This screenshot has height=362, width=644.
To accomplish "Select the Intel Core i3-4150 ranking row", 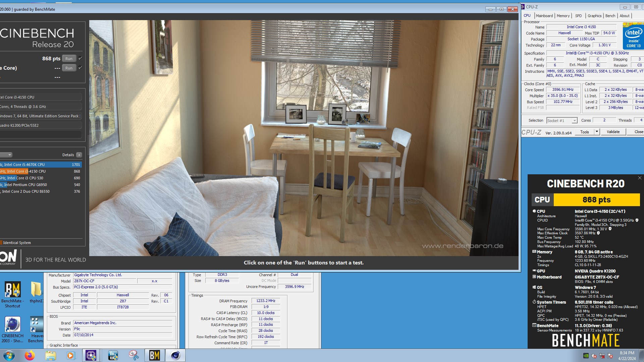I will tap(41, 171).
